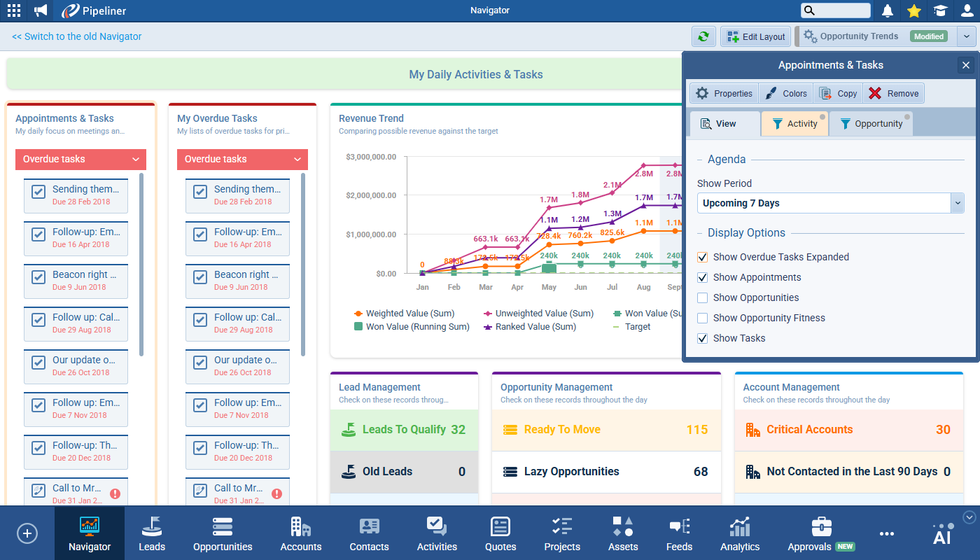Image resolution: width=980 pixels, height=560 pixels.
Task: Expand the Opportunity Trends layout dropdown arrow
Action: coord(966,36)
